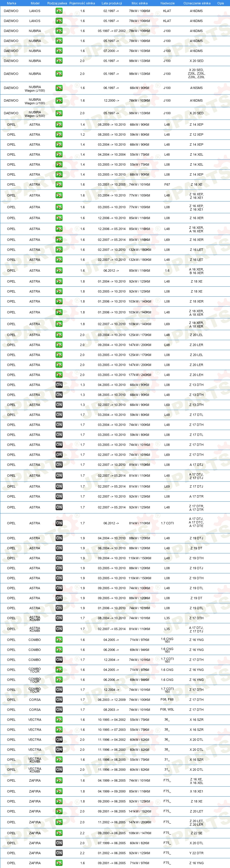Select PB icon in Nubira Wagon 12.2000 row

[59, 100]
